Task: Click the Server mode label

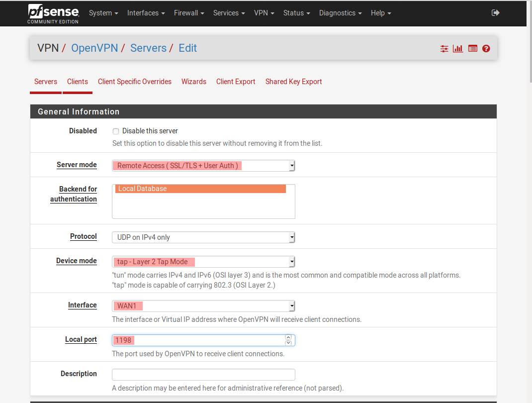Action: (x=77, y=165)
